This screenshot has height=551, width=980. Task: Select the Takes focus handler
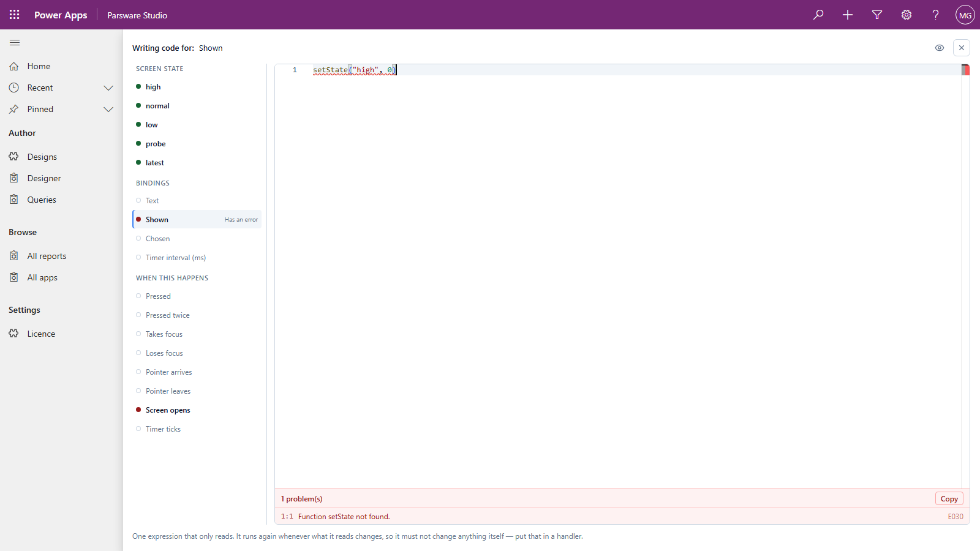(197, 334)
